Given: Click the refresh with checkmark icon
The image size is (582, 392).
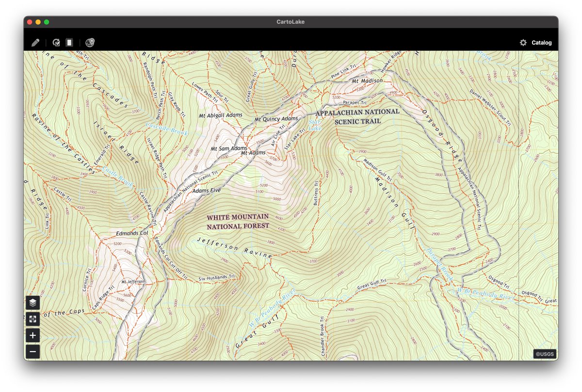Looking at the screenshot, I should click(56, 43).
